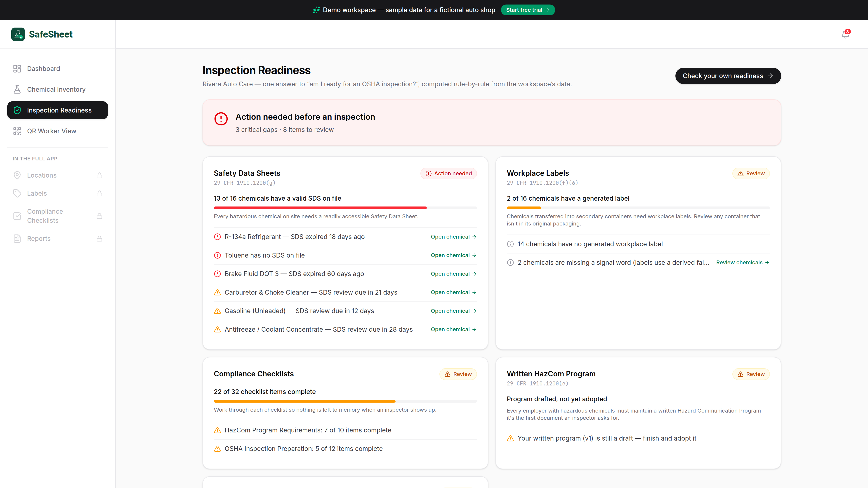Click the lock icon next to Labels
868x488 pixels.
click(99, 193)
